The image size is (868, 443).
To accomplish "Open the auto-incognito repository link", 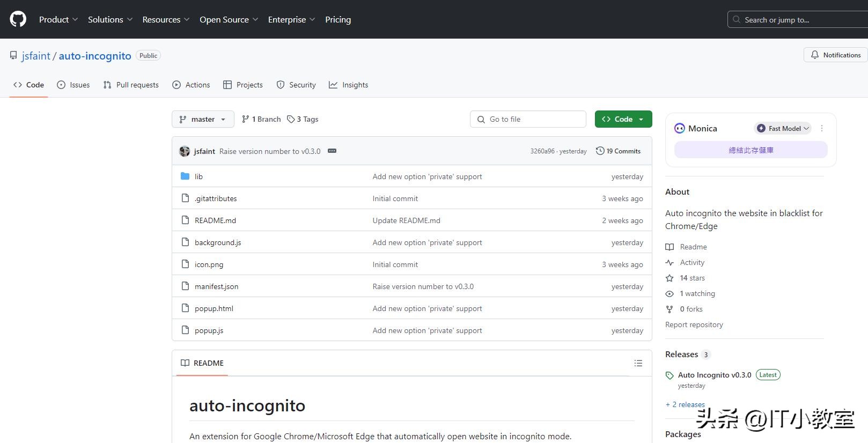I will 95,56.
